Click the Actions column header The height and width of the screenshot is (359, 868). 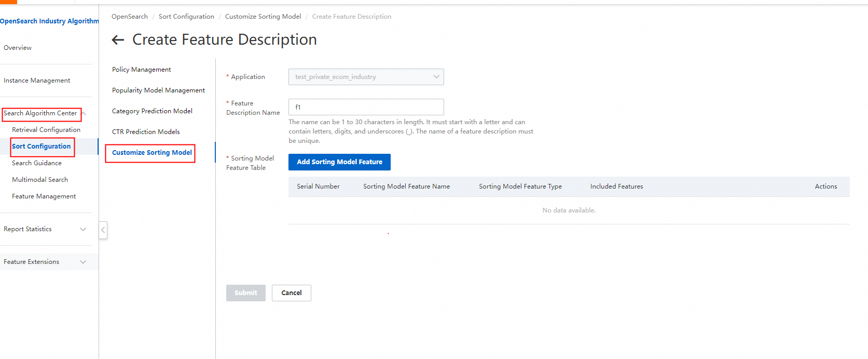tap(826, 187)
